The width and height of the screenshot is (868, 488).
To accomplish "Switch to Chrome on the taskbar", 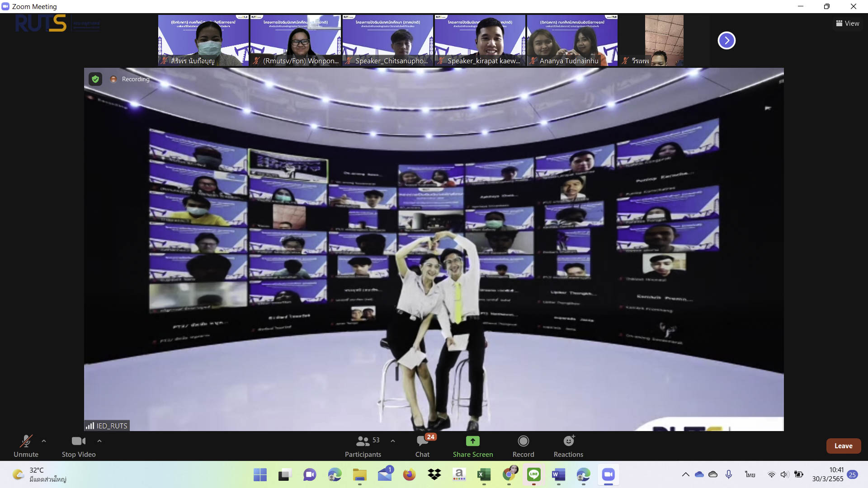I will (509, 474).
